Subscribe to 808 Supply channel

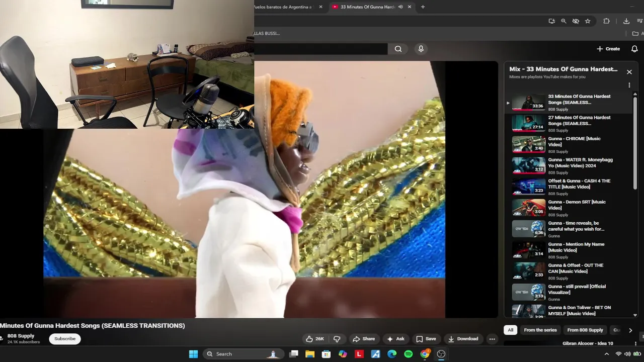pyautogui.click(x=65, y=339)
